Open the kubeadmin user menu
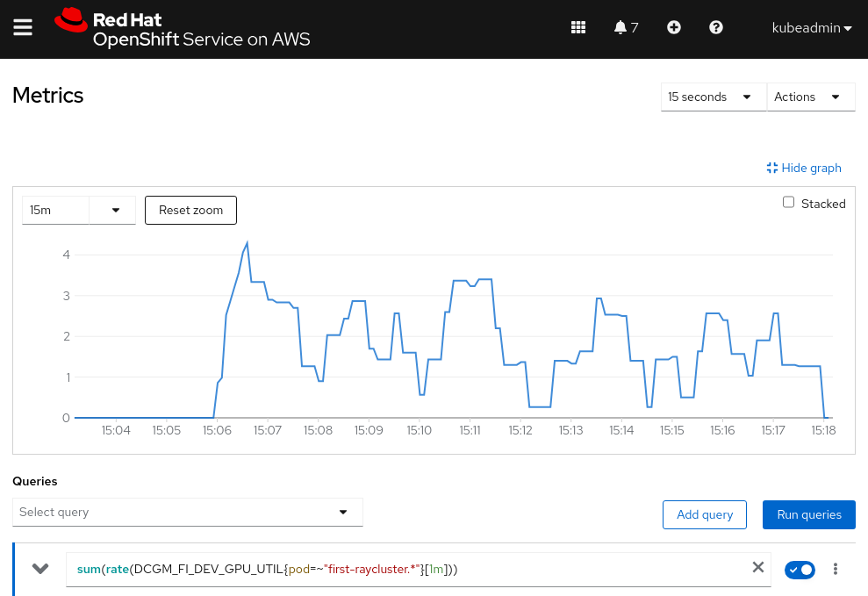 point(812,28)
